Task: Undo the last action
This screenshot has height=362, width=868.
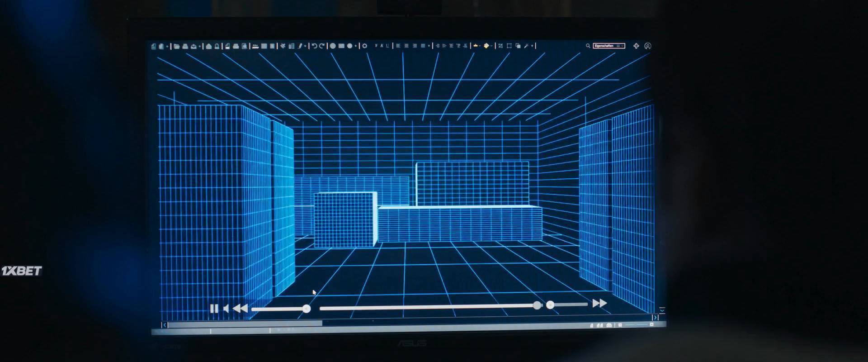Action: click(x=314, y=46)
